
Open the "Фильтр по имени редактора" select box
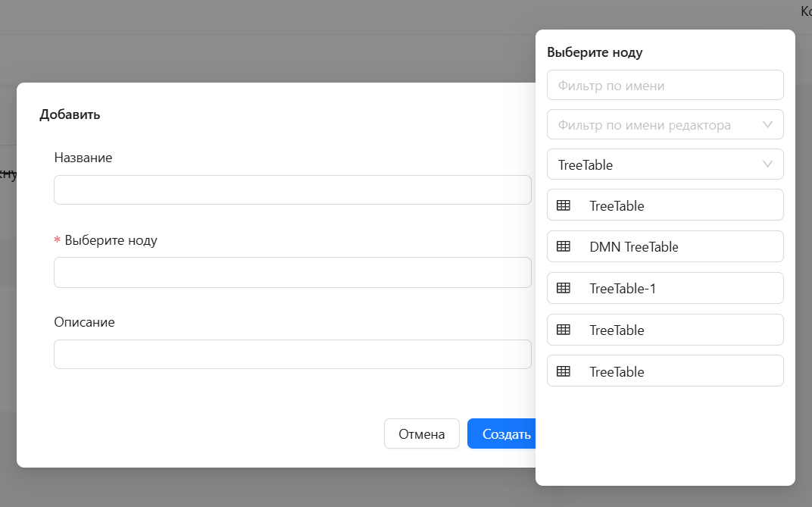tap(651, 125)
